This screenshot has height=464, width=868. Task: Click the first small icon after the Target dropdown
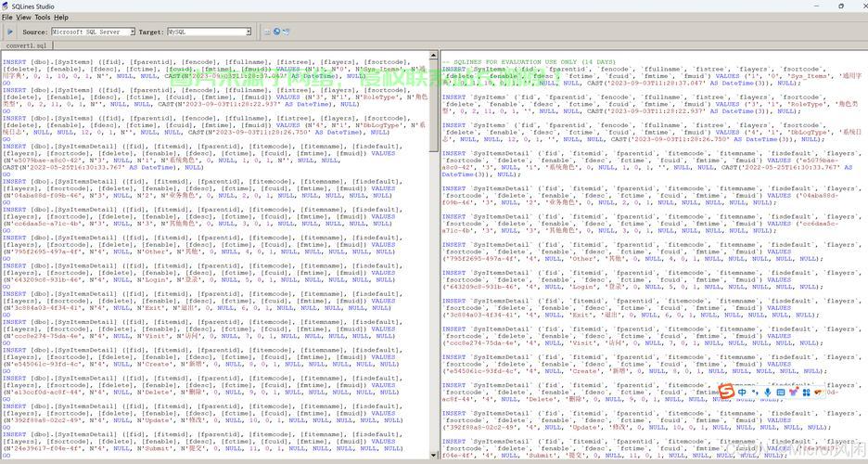click(x=267, y=32)
